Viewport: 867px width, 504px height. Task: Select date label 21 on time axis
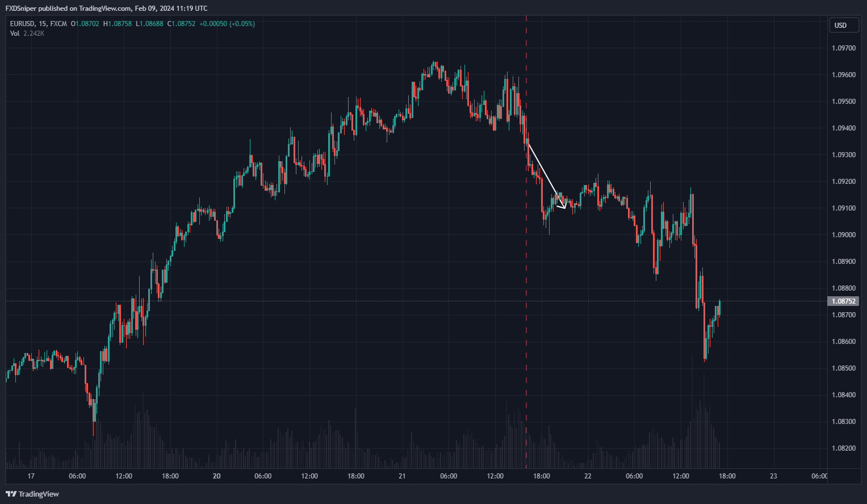(402, 476)
